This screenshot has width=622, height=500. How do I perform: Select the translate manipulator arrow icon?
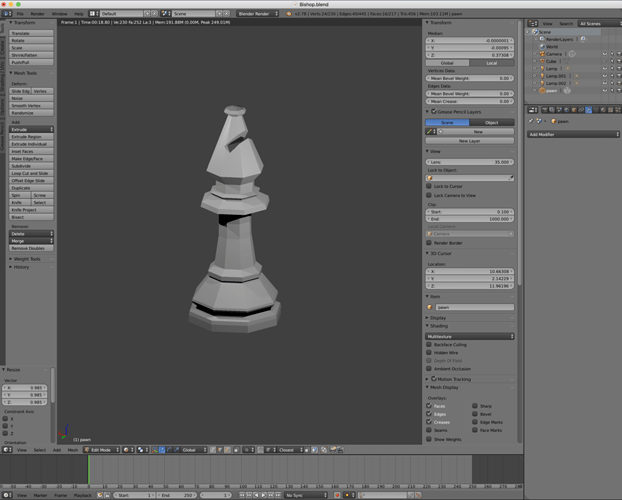(x=162, y=450)
